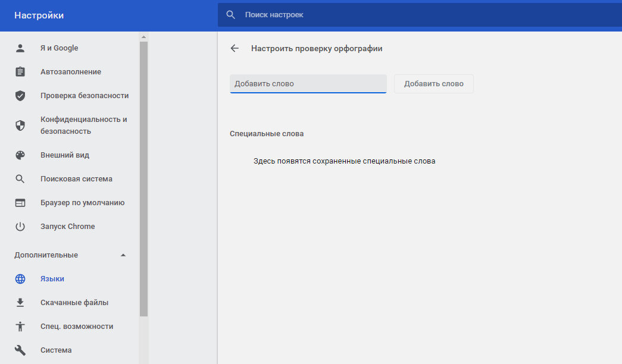Click the Настроить проверку орфографии heading

click(317, 48)
